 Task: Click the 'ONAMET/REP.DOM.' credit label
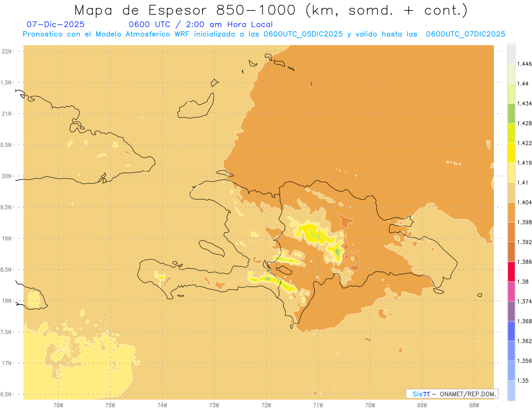click(468, 394)
